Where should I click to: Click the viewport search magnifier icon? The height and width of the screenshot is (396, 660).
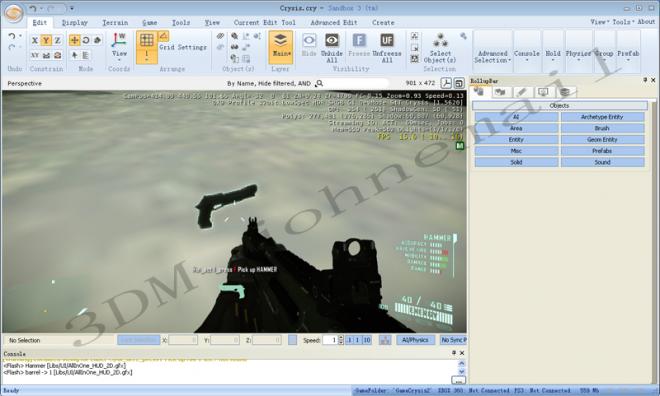point(319,83)
